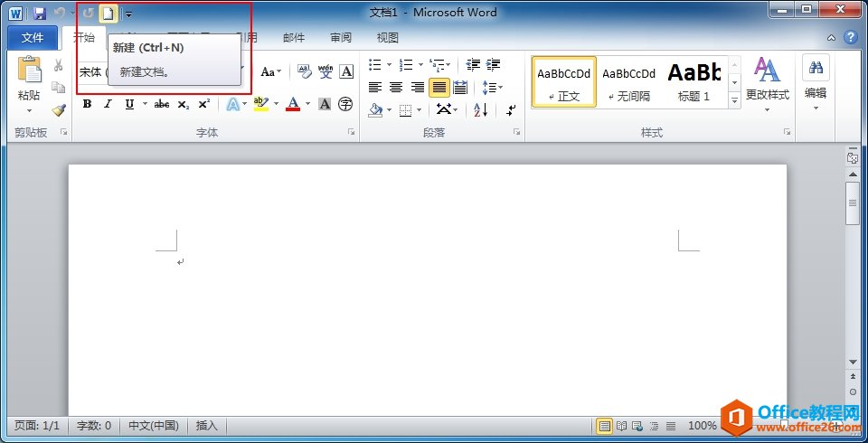Switch to the View (视图) tab

point(388,38)
